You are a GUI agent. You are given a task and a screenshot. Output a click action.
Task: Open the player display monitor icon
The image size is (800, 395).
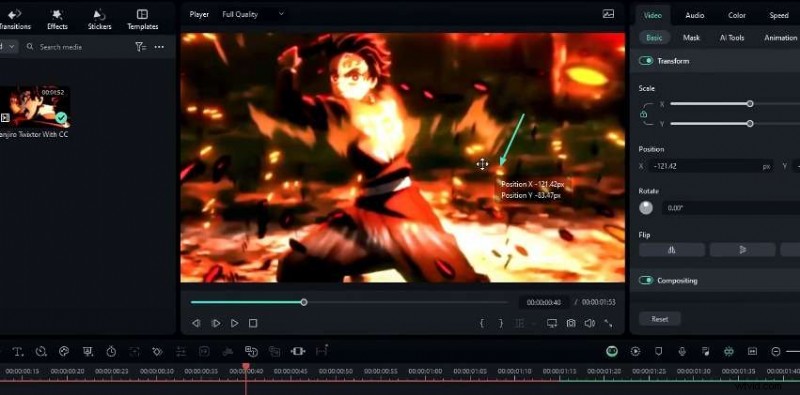tap(552, 323)
